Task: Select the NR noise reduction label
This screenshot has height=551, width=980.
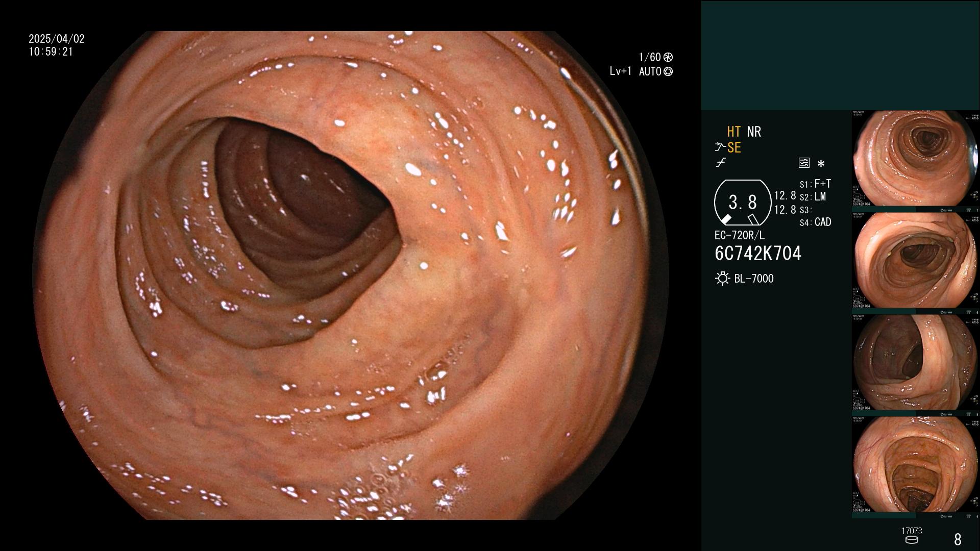Action: tap(754, 132)
